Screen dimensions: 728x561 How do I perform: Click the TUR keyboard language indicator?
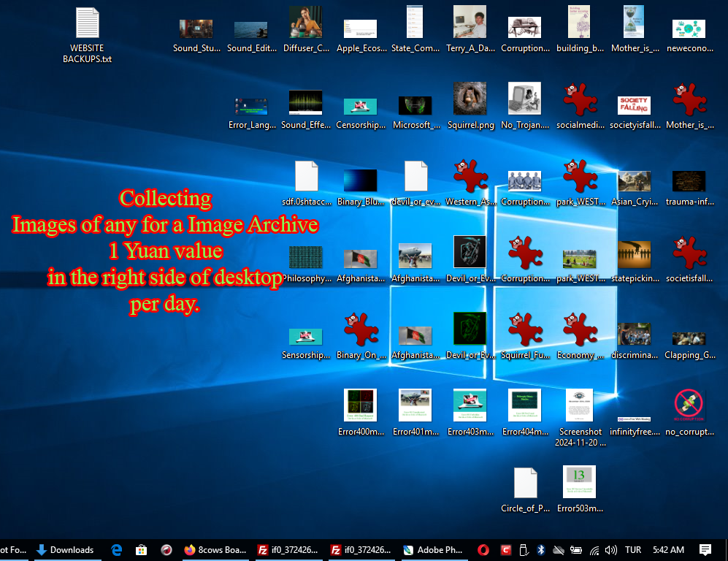point(633,550)
